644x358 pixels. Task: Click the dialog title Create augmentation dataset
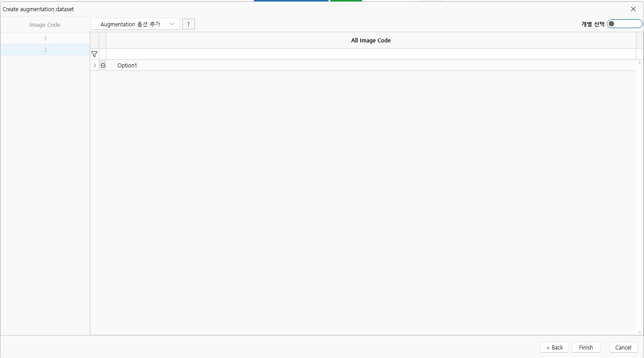click(38, 9)
